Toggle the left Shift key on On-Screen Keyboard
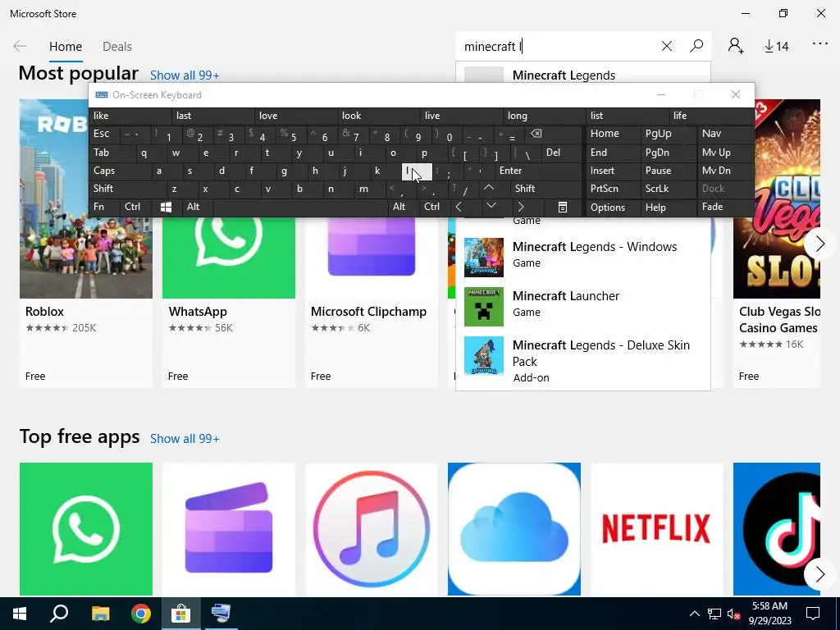The width and height of the screenshot is (840, 630). coord(128,189)
